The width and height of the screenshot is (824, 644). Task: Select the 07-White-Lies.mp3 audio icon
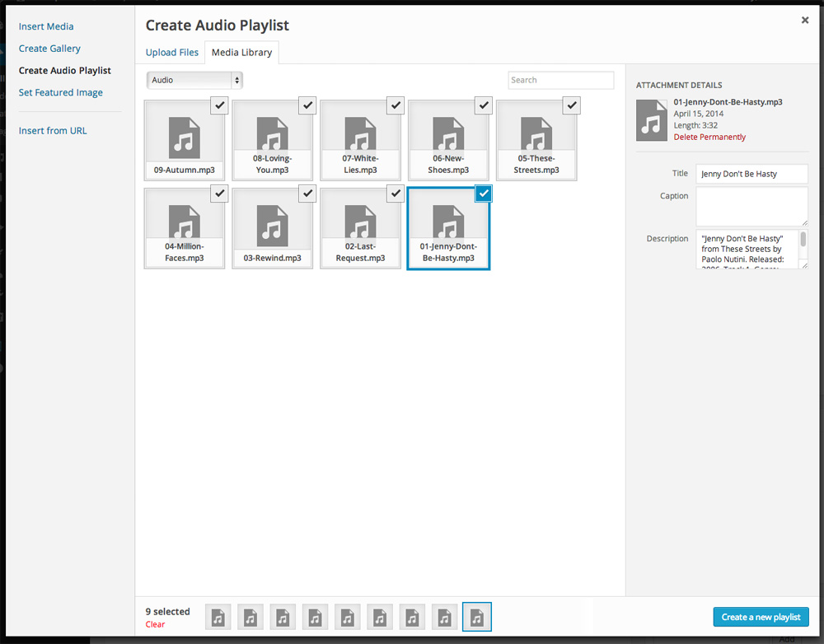360,133
